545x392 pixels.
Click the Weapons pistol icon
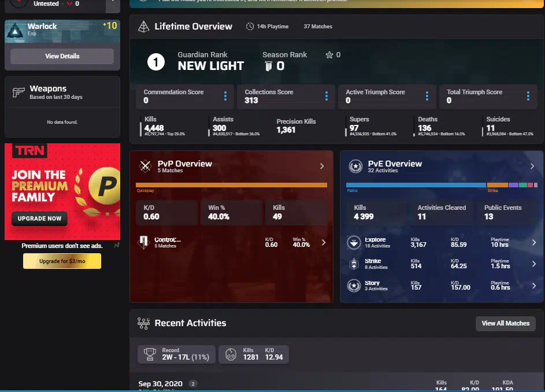click(19, 92)
